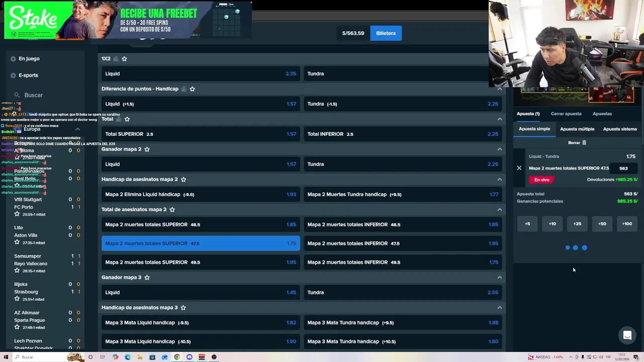Star the Handicap de asesinatos mapa 3 market
This screenshot has width=644, height=362.
click(x=183, y=308)
